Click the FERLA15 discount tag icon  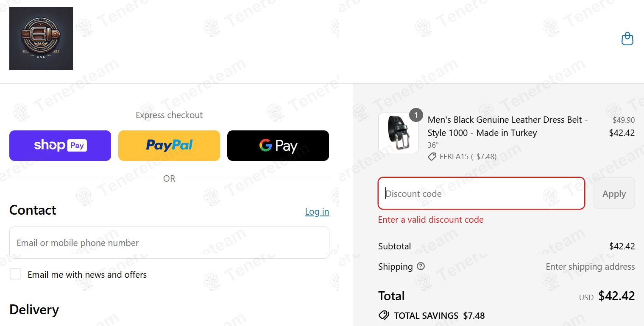click(432, 157)
